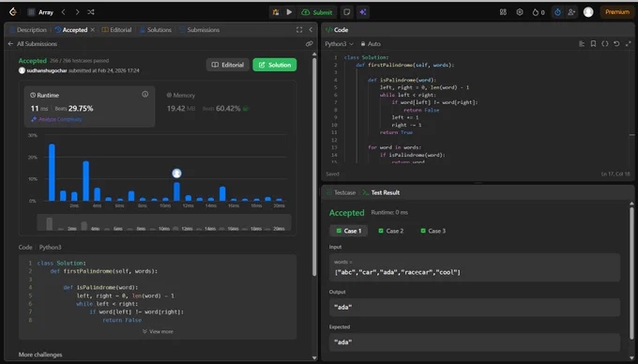The width and height of the screenshot is (638, 364).
Task: Click Analyze Complexity link
Action: point(56,119)
